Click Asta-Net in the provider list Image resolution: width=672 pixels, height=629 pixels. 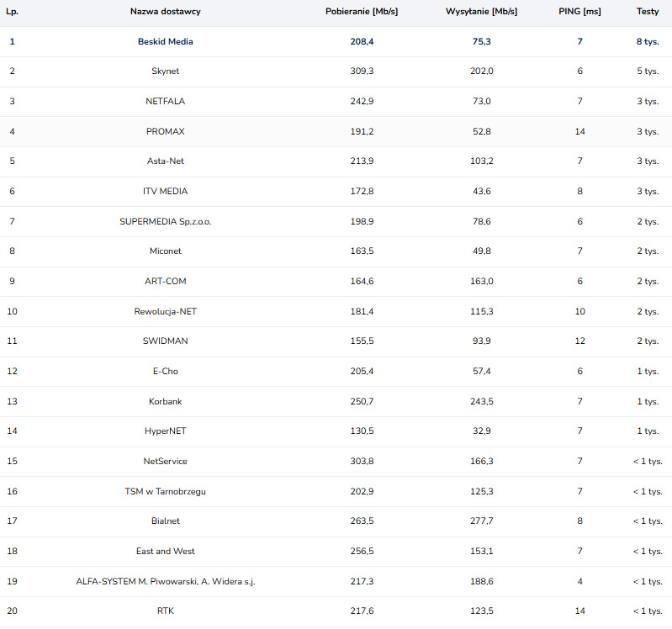tap(165, 161)
